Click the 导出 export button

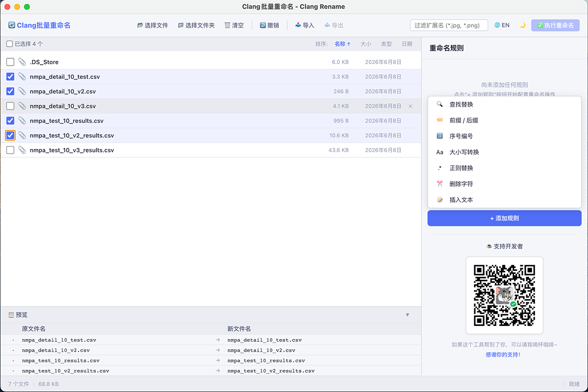tap(334, 25)
